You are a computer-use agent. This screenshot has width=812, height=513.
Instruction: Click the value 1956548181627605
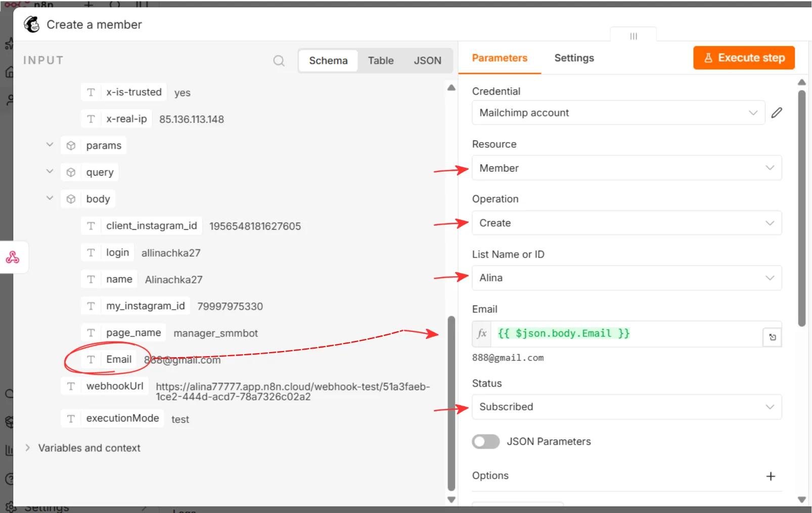tap(255, 226)
